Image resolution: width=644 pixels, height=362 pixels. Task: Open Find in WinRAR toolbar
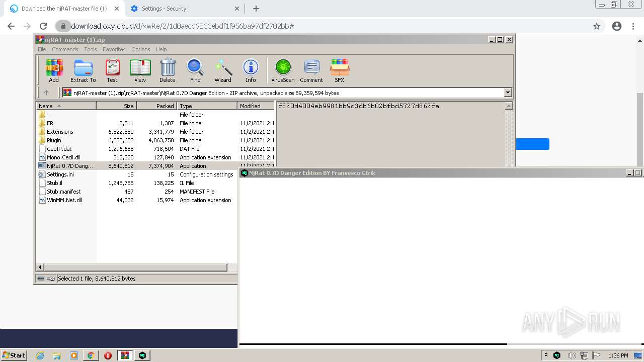click(x=195, y=70)
